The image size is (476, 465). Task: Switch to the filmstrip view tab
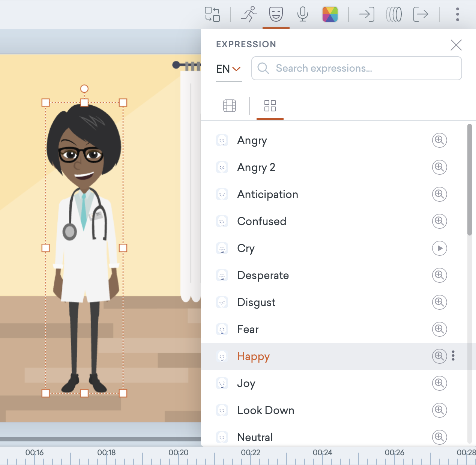229,106
